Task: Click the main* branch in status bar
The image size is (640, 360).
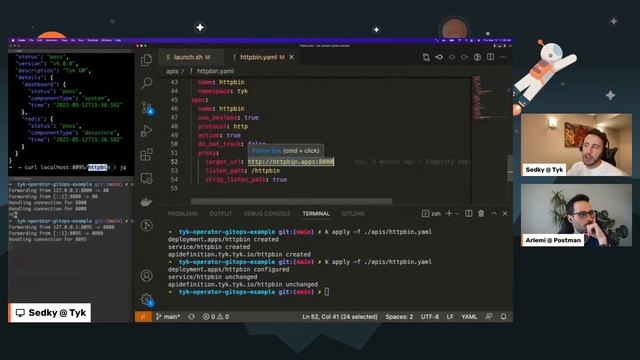Action: pyautogui.click(x=168, y=317)
